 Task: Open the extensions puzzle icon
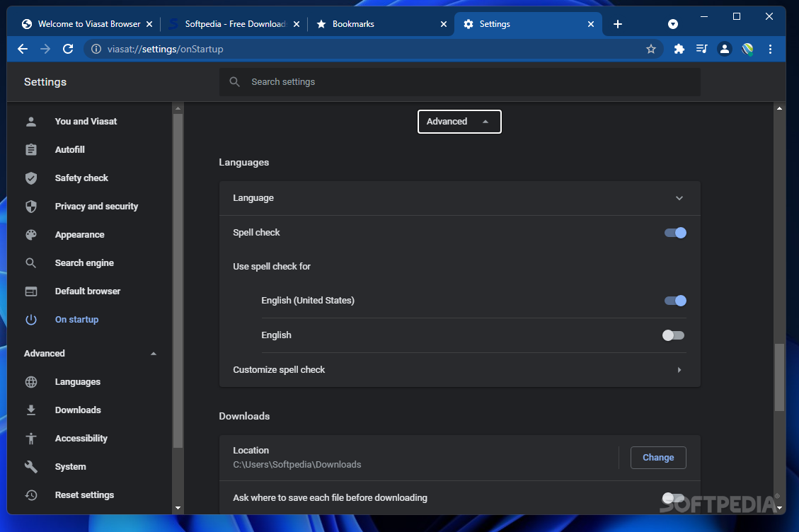pyautogui.click(x=679, y=49)
